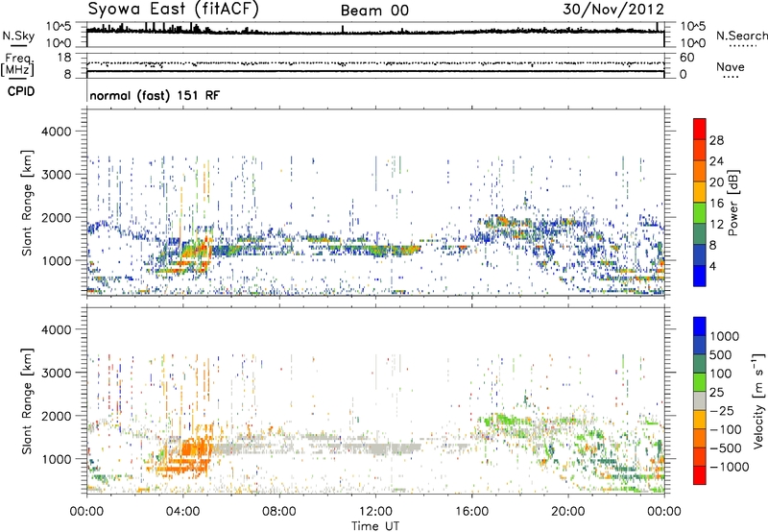Pick the red top segment of Power color bar
768x532 pixels.
(x=700, y=130)
